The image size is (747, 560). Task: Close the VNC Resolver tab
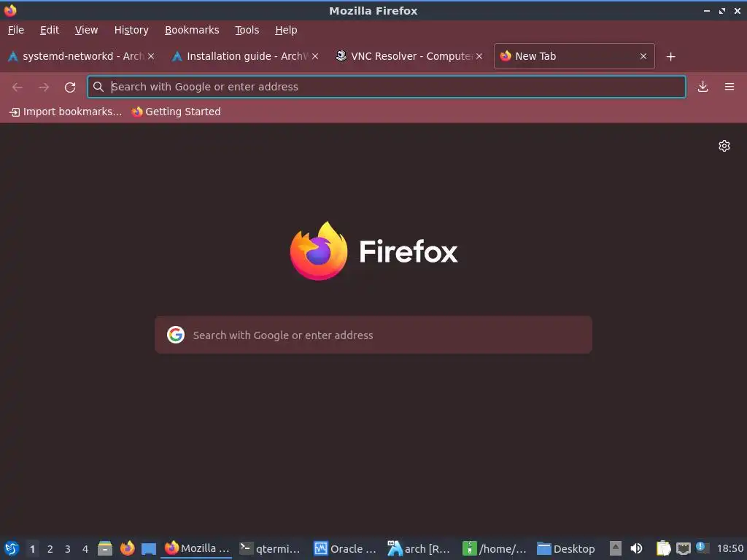point(479,56)
